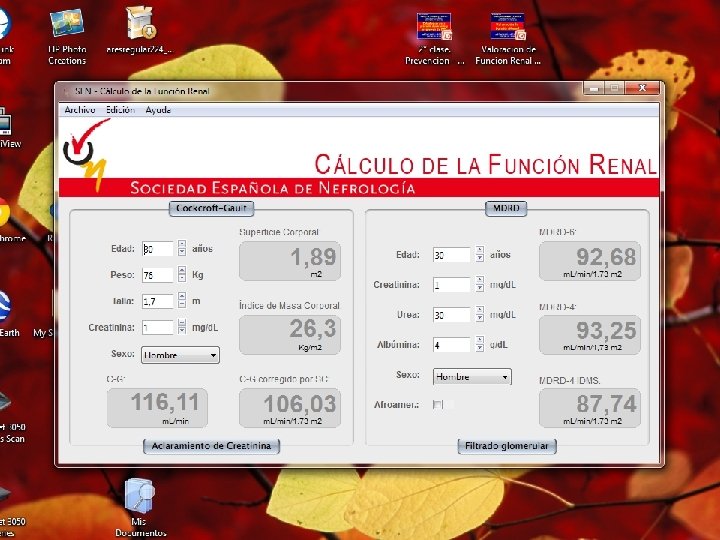Open the 2ª clase Prevención presentation icon
This screenshot has width=720, height=540.
(x=434, y=39)
